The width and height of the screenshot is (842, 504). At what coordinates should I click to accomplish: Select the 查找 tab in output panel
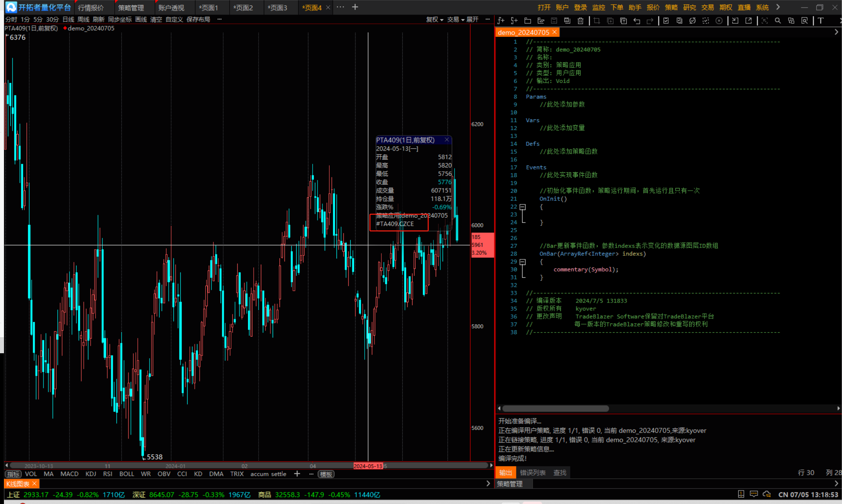559,472
